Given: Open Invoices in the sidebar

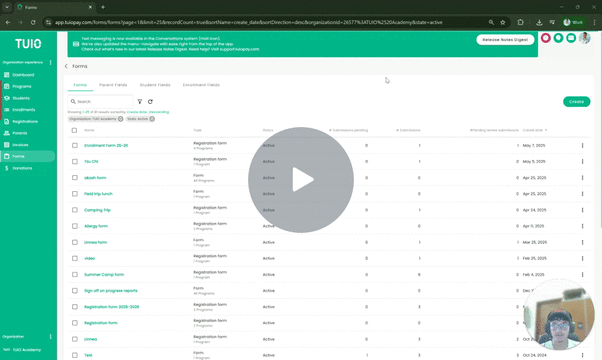Looking at the screenshot, I should tap(20, 145).
